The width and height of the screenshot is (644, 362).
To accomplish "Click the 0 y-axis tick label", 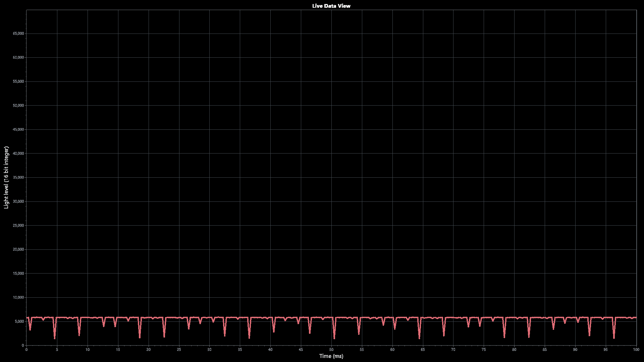I will click(x=23, y=345).
